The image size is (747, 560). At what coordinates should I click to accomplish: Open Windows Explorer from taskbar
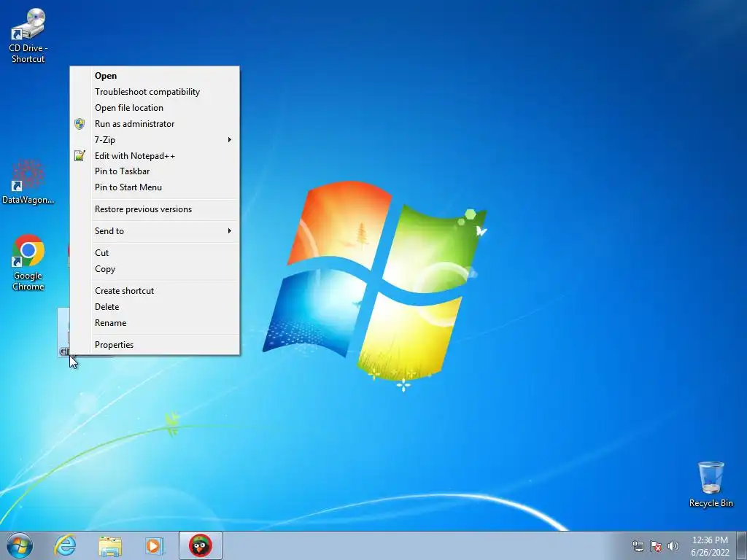[x=110, y=545]
